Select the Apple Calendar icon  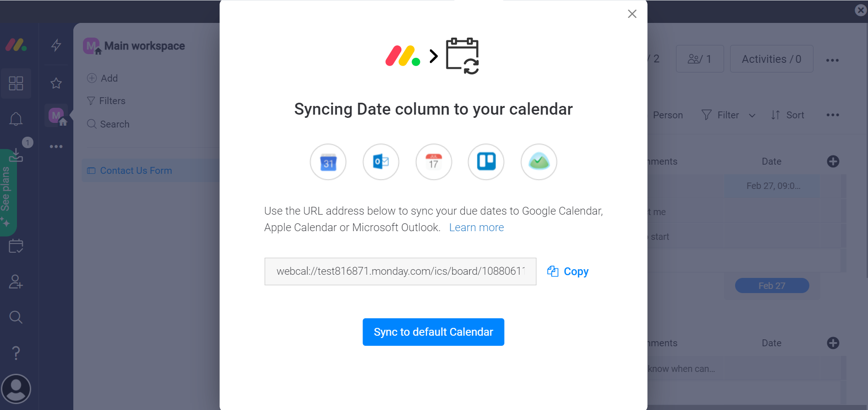(433, 162)
